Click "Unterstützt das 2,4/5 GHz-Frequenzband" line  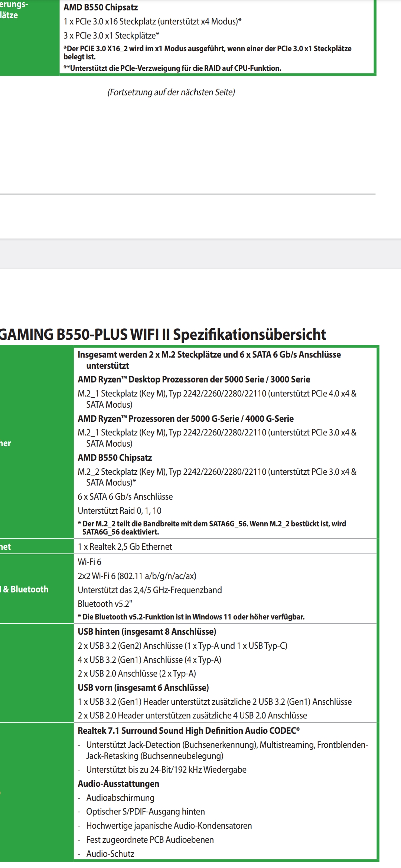pyautogui.click(x=150, y=590)
